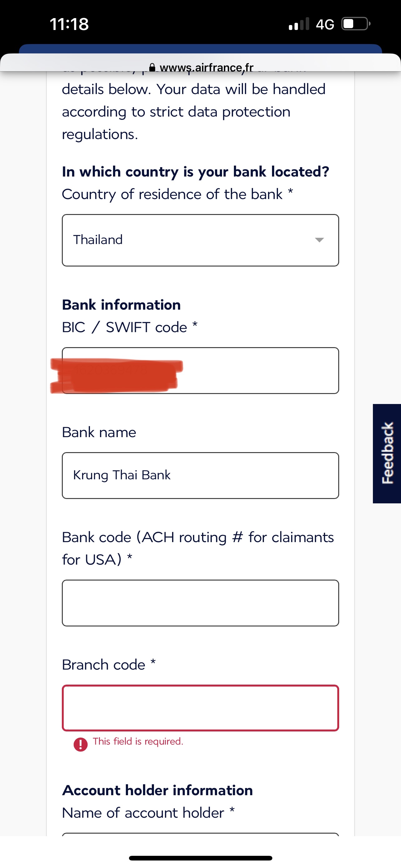This screenshot has width=401, height=868.
Task: Tap the lock icon beside airfrance URL
Action: pyautogui.click(x=152, y=68)
